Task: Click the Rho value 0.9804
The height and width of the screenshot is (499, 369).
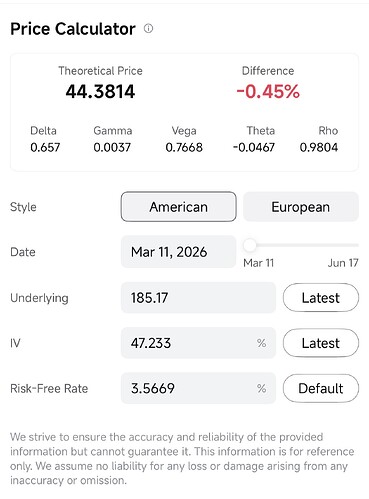Action: [x=319, y=147]
